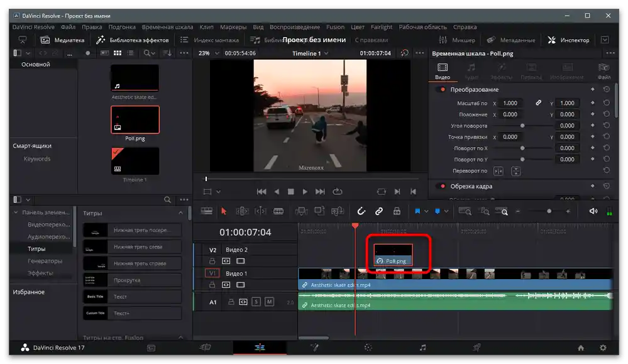Click the replace clip icon

tap(337, 211)
